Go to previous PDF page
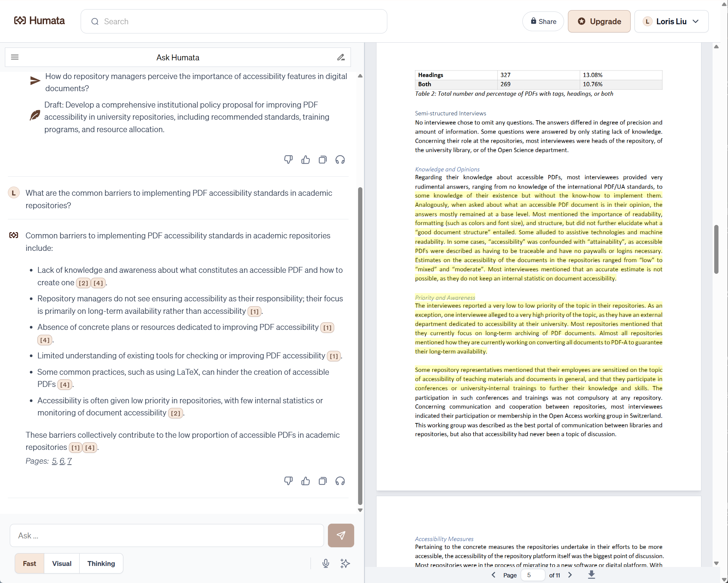Image resolution: width=728 pixels, height=583 pixels. coord(493,574)
